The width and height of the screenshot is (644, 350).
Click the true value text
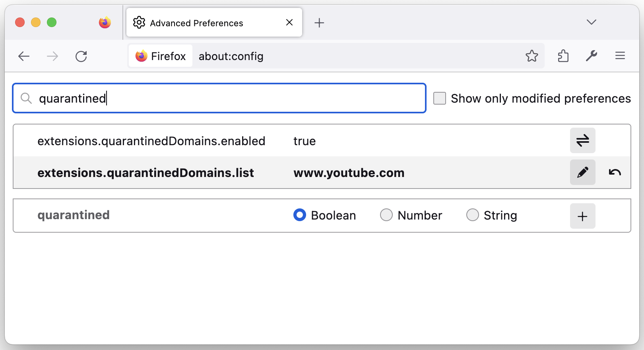click(305, 141)
